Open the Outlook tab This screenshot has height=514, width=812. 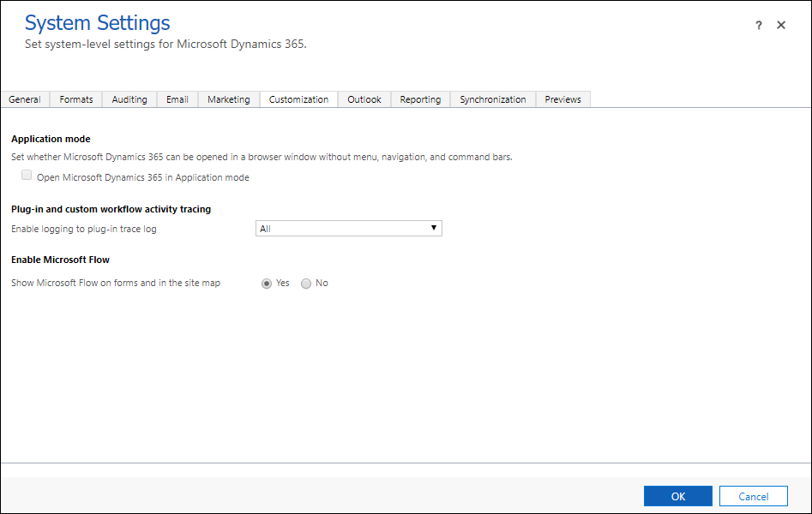pos(364,99)
